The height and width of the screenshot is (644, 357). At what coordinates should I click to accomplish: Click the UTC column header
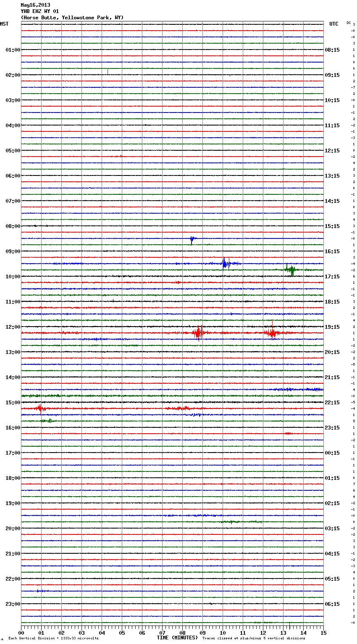point(334,24)
